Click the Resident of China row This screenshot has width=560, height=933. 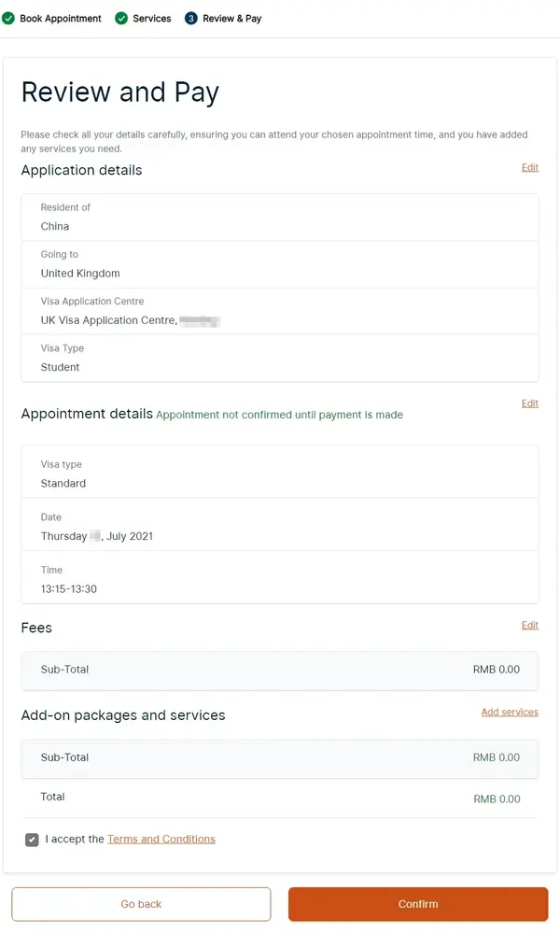(280, 218)
